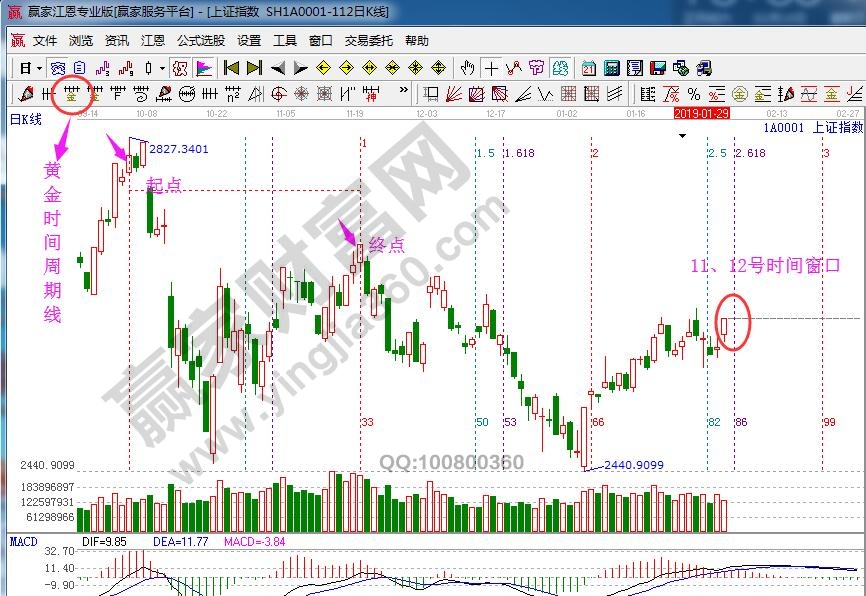Expand the 日 period dropdown arrow
Viewport: 866px width, 596px height.
38,68
